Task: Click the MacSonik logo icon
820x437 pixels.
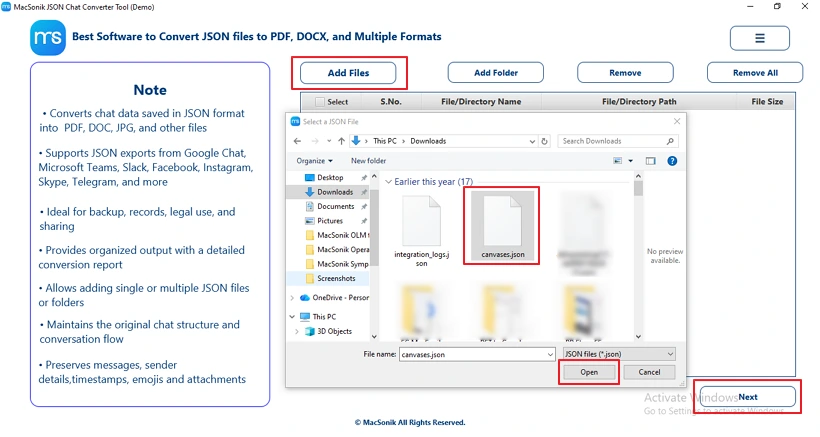Action: click(x=48, y=38)
